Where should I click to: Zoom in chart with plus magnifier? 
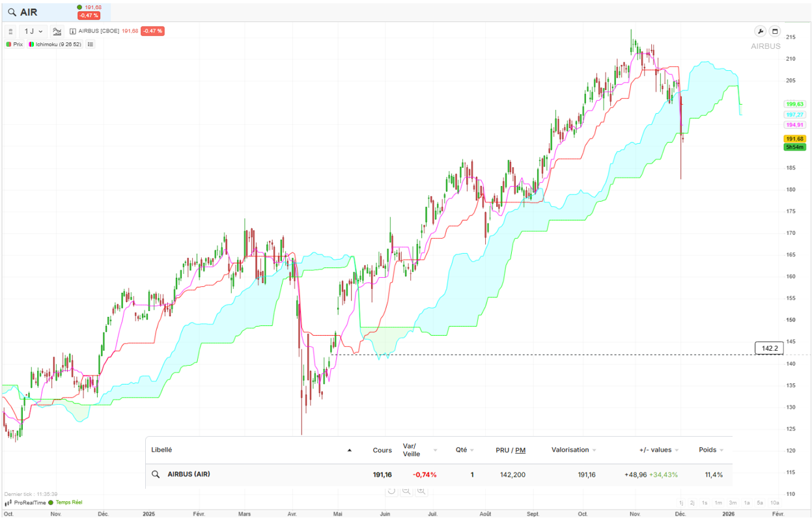tap(421, 491)
